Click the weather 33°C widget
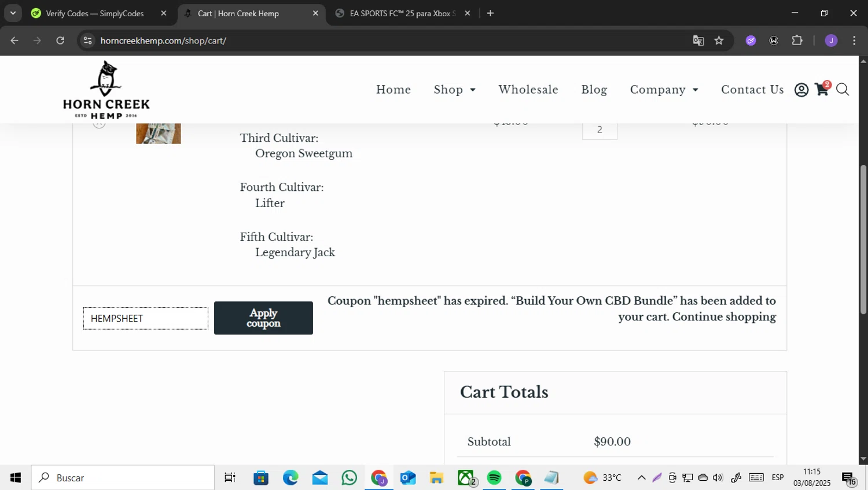 click(x=602, y=478)
